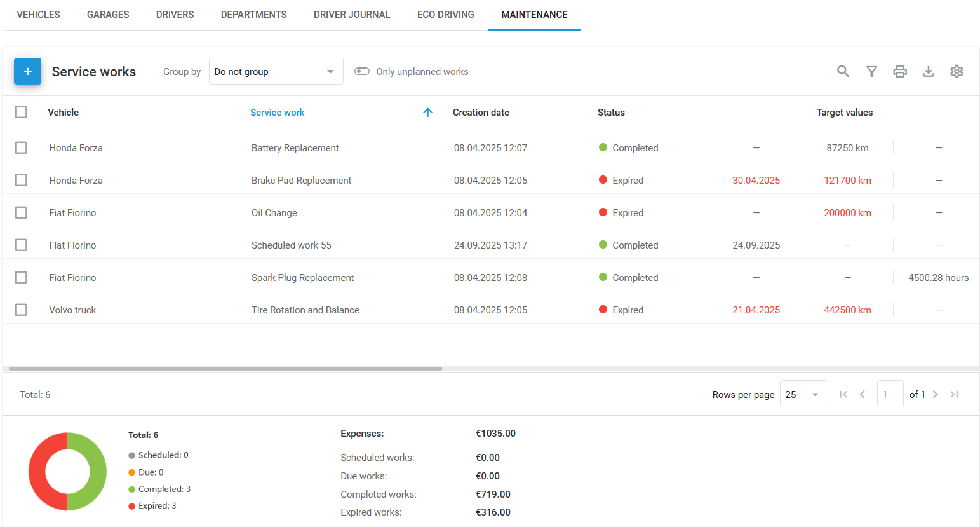Click the Volvo truck vehicle cell
Screen dimensions: 980x527
click(x=72, y=310)
